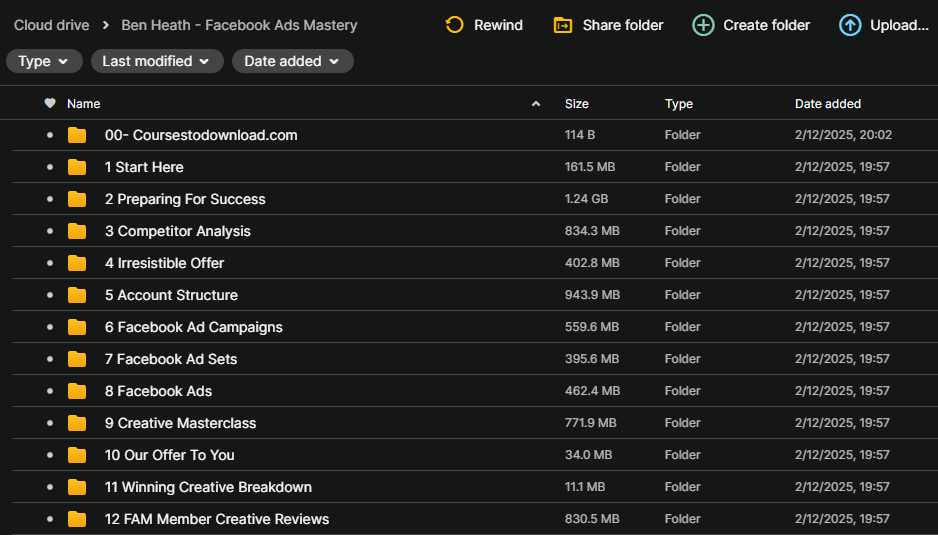
Task: Toggle favorite dot on 00- Coursestodownload.com row
Action: coord(50,135)
